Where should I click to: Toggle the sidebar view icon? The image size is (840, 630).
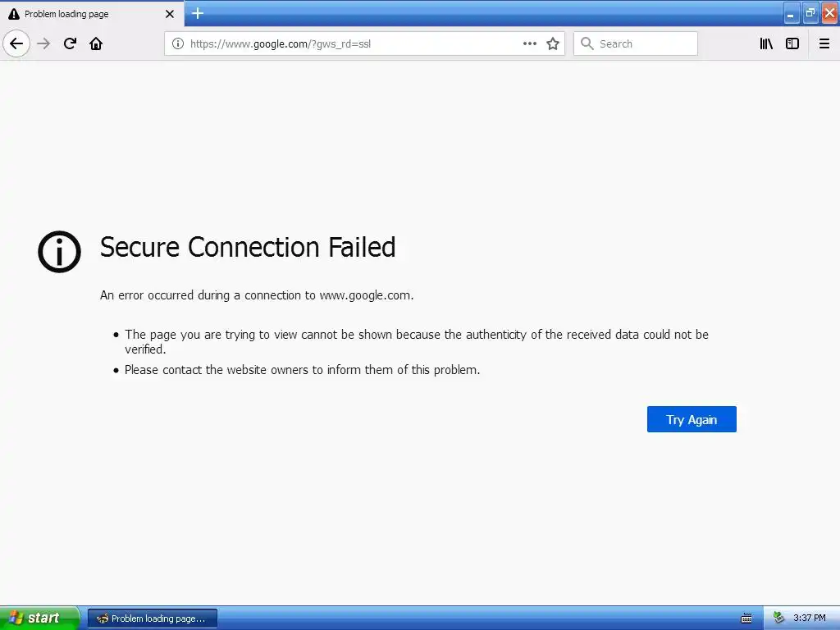point(792,43)
